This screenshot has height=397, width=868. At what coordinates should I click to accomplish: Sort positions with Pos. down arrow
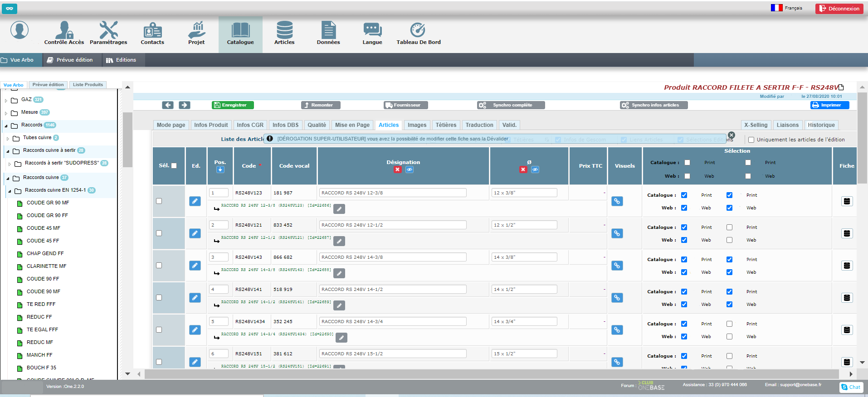[x=220, y=169]
